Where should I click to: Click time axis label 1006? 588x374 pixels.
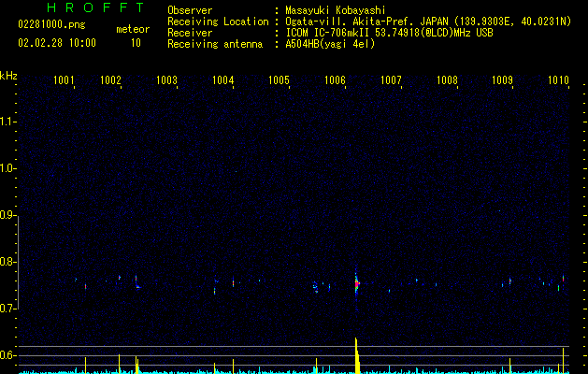click(335, 80)
